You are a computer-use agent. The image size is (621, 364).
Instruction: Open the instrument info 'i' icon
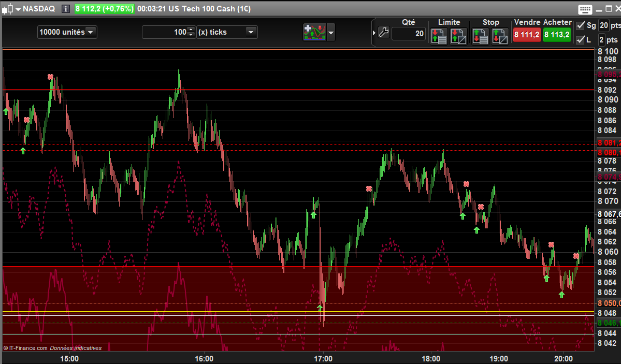pyautogui.click(x=66, y=9)
